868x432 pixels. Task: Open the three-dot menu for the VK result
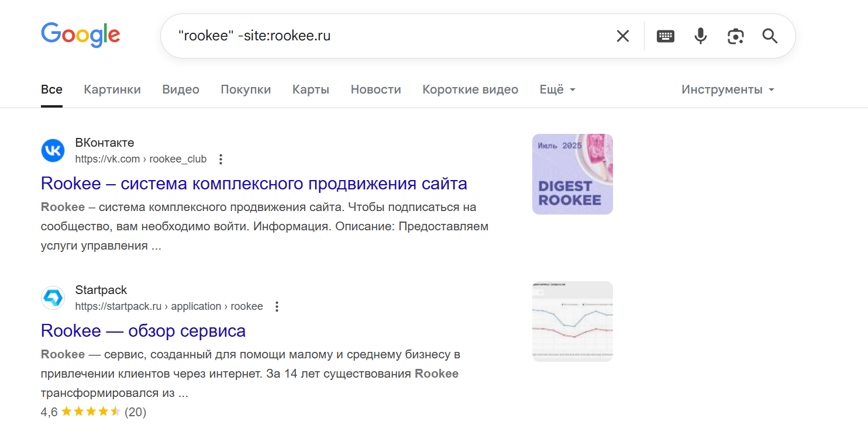[x=221, y=158]
